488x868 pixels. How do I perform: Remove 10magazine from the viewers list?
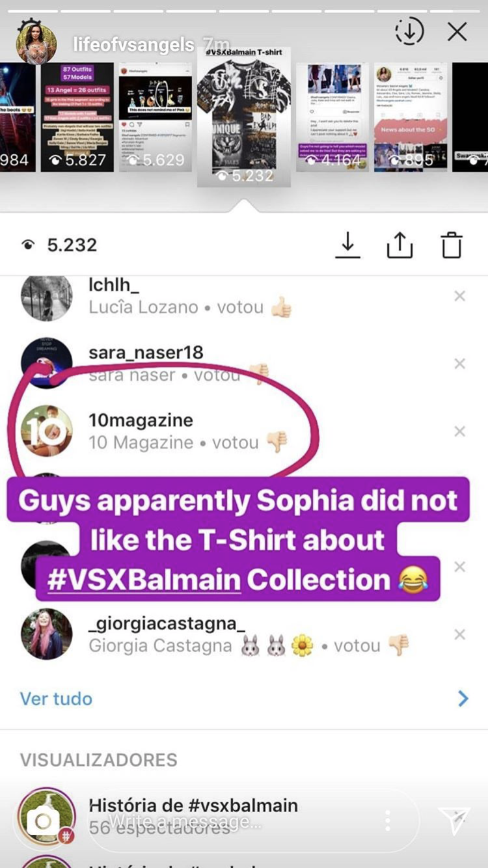(459, 431)
